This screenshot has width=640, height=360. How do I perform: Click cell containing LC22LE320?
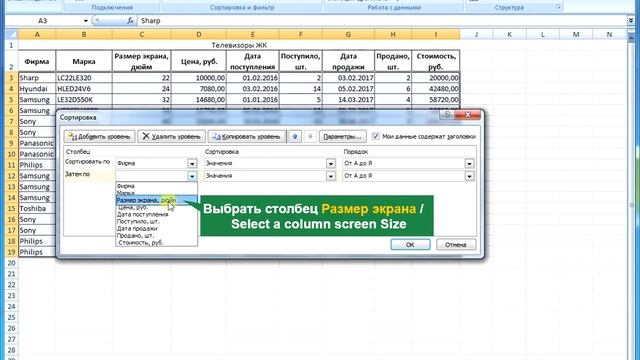84,78
